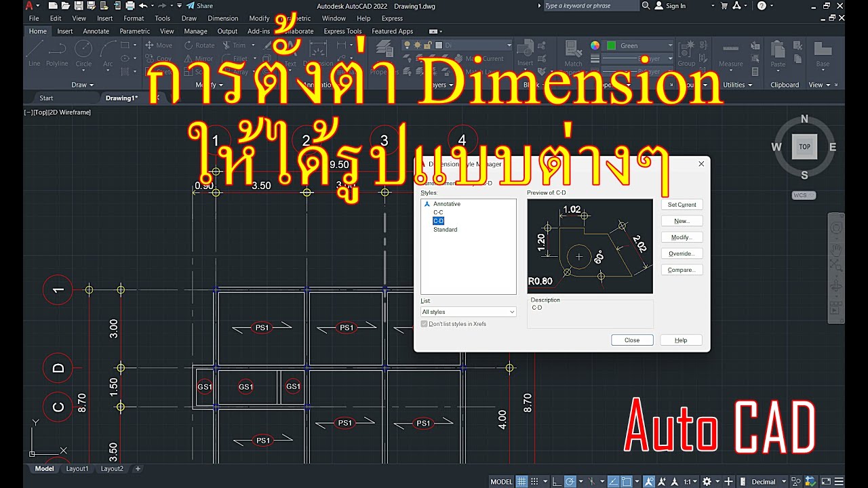Toggle Don't list styles in Xrefs checkbox
This screenshot has height=488, width=868.
coord(425,324)
